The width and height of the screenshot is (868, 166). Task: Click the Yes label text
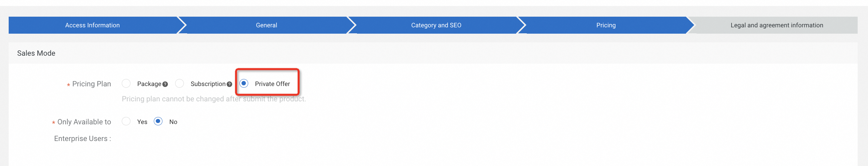tap(142, 122)
